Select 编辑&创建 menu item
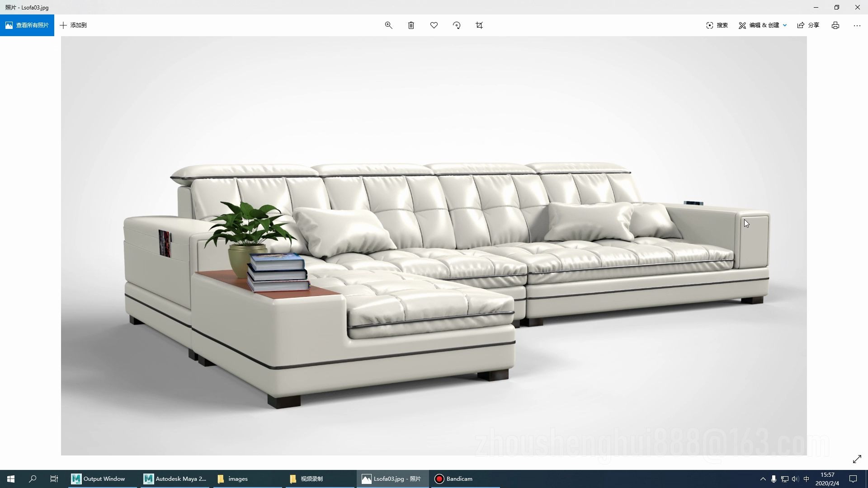The width and height of the screenshot is (868, 488). click(x=763, y=25)
